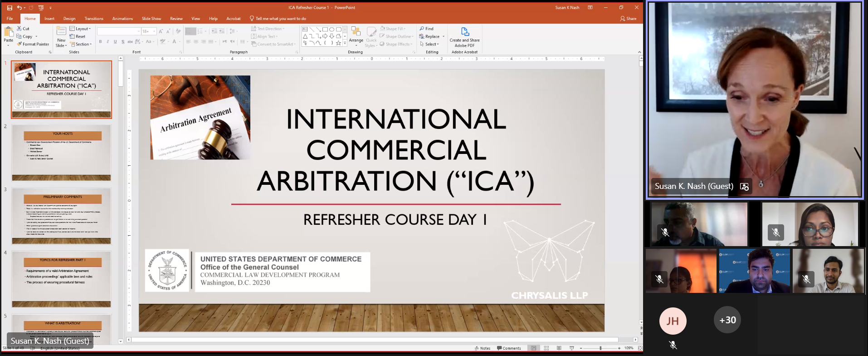Screen dimensions: 868x356
Task: Click Susan K Nash account name
Action: point(567,7)
